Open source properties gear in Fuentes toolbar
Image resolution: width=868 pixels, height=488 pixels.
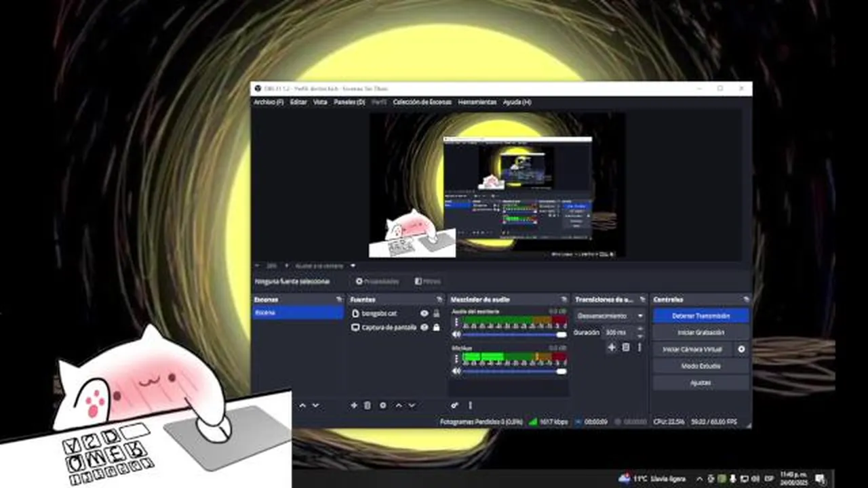click(x=382, y=405)
